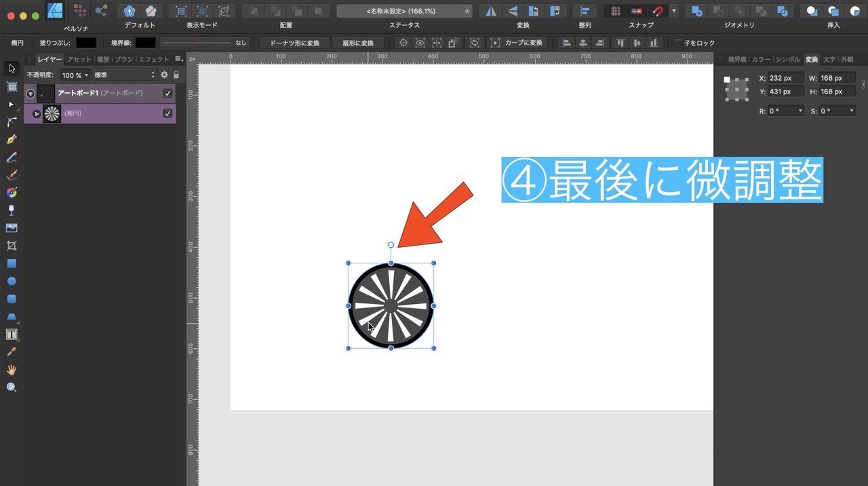The height and width of the screenshot is (486, 868).
Task: Select the Node tool
Action: [12, 105]
